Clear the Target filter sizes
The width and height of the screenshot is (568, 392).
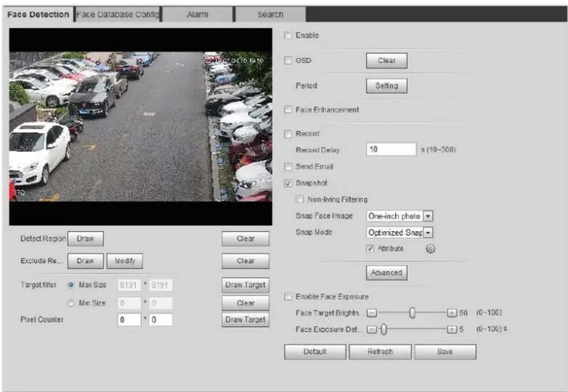point(246,303)
